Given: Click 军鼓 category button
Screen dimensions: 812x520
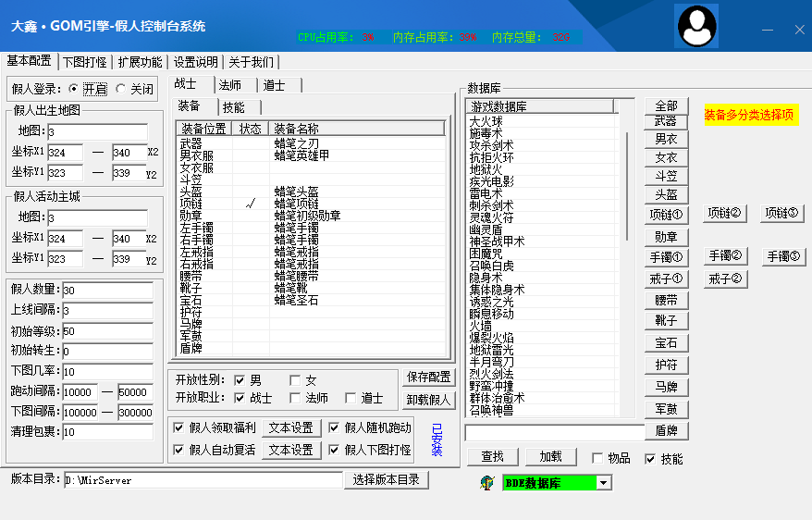Looking at the screenshot, I should point(667,409).
